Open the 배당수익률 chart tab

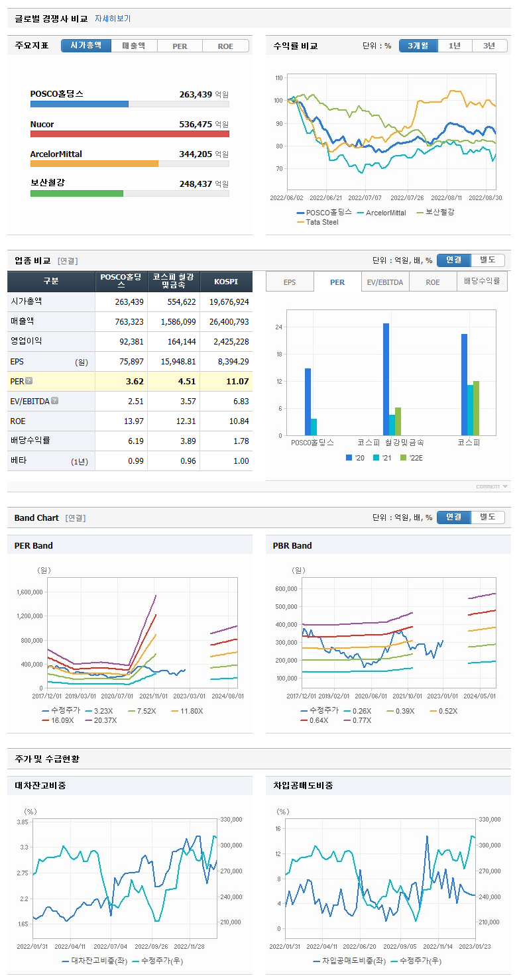coord(482,282)
